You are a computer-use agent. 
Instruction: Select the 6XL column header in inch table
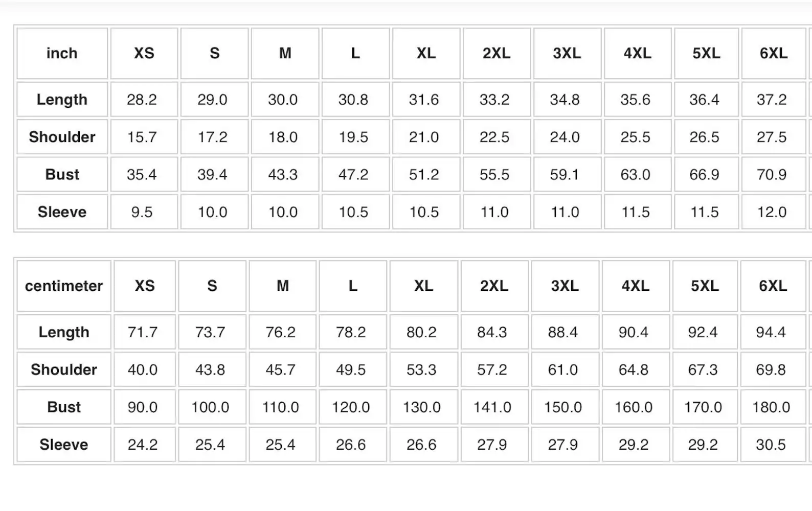click(773, 53)
